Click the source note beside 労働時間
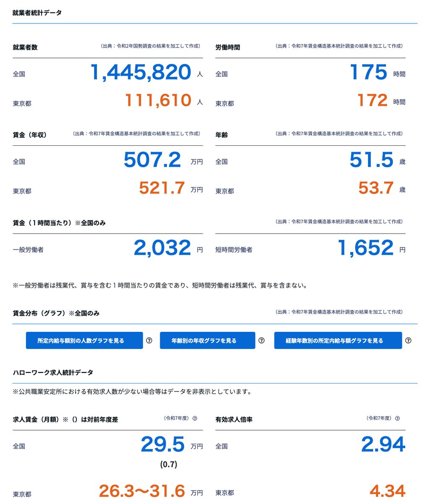 [x=339, y=46]
